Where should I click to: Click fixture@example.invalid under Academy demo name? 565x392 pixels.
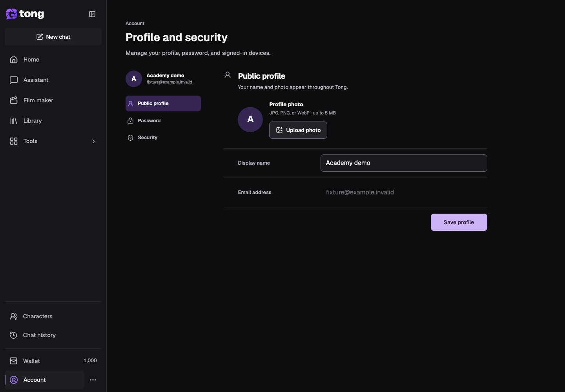(x=169, y=82)
